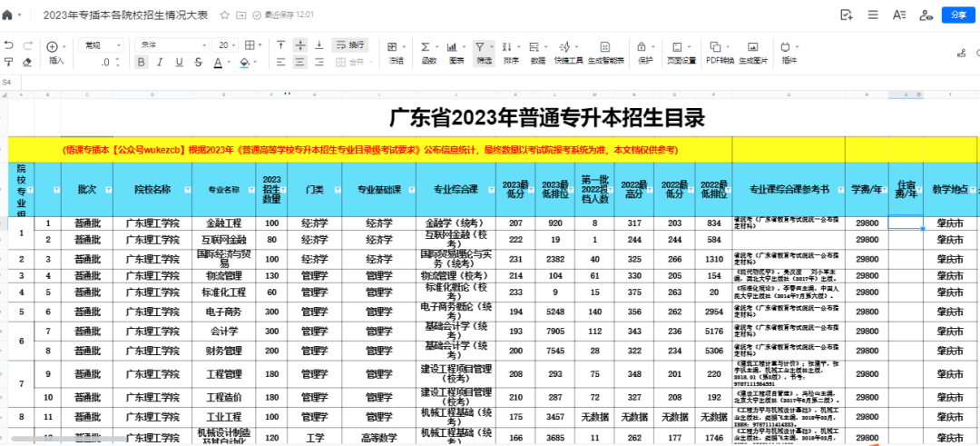Select cell 金融工程
Viewport: 980px width, 446px height.
pyautogui.click(x=224, y=223)
